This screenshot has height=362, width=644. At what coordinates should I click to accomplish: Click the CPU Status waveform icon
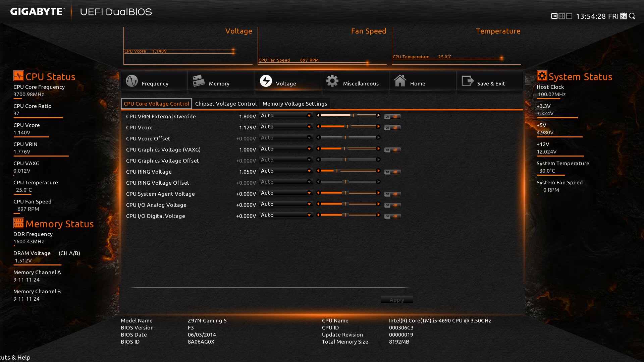coord(19,76)
